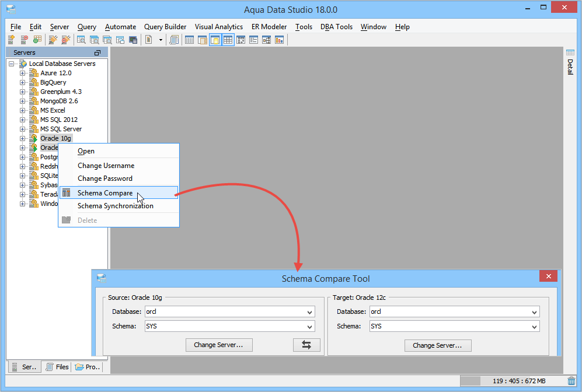Click the Servers panel restore/float icon
This screenshot has height=392, width=582.
point(97,52)
